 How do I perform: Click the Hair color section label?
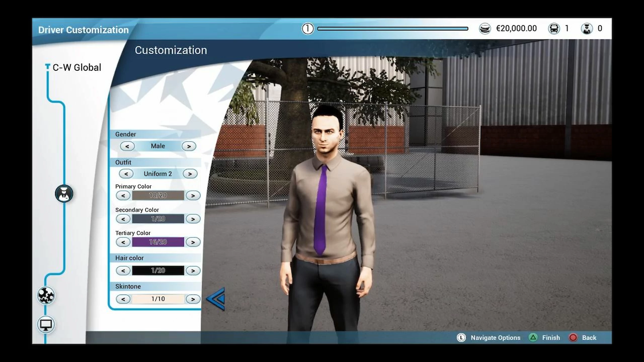pos(129,258)
